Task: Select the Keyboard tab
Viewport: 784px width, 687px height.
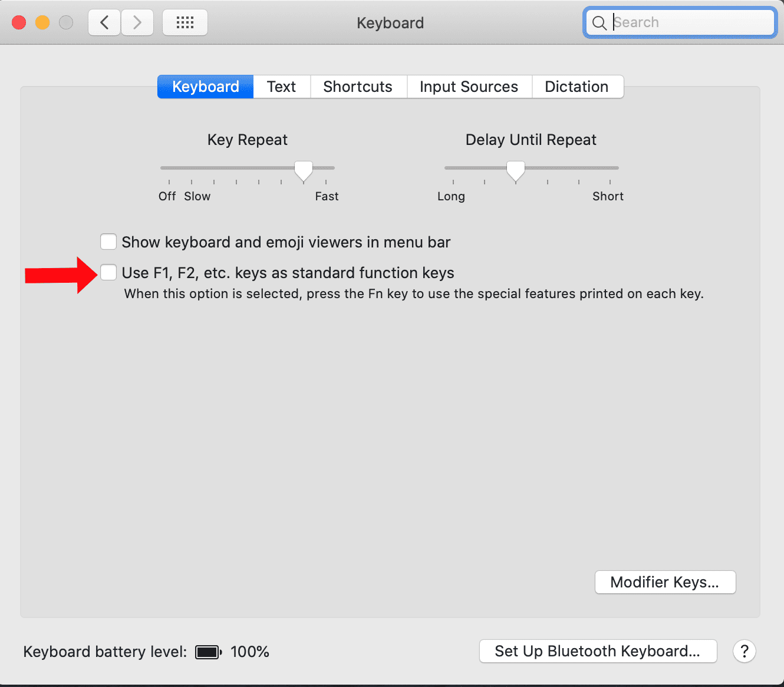Action: (205, 87)
